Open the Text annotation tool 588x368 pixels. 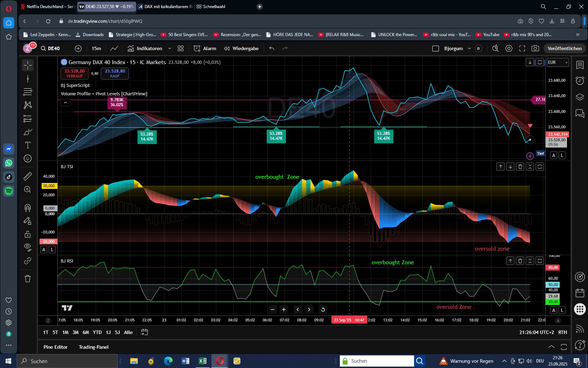pos(27,145)
